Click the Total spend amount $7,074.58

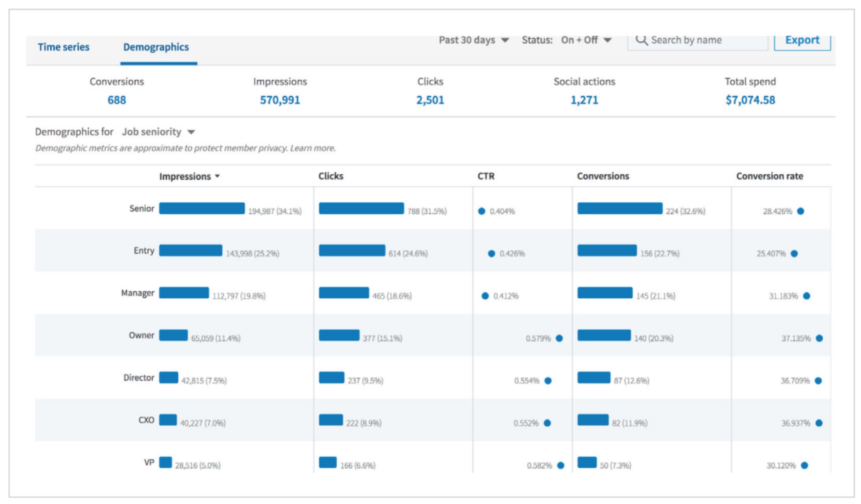750,100
